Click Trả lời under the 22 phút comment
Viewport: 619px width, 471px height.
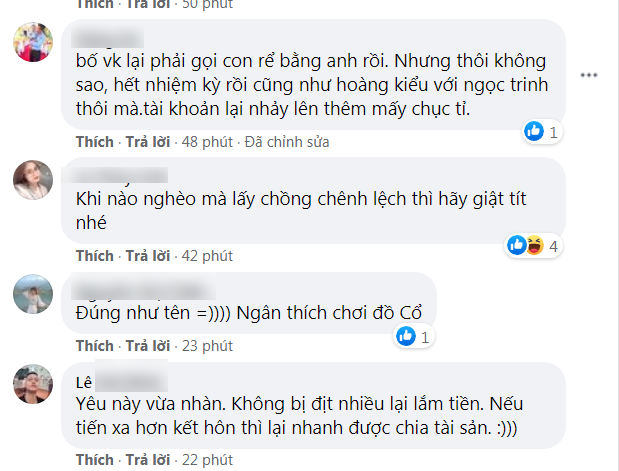pos(147,460)
